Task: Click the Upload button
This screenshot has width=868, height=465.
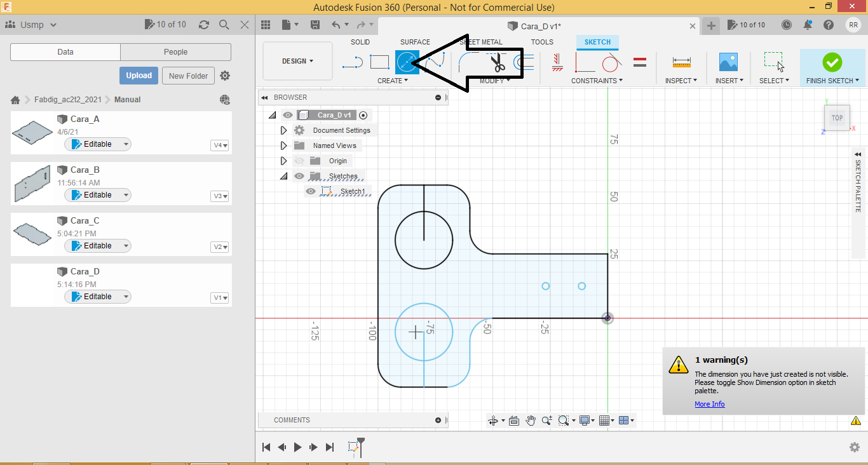Action: click(x=139, y=76)
